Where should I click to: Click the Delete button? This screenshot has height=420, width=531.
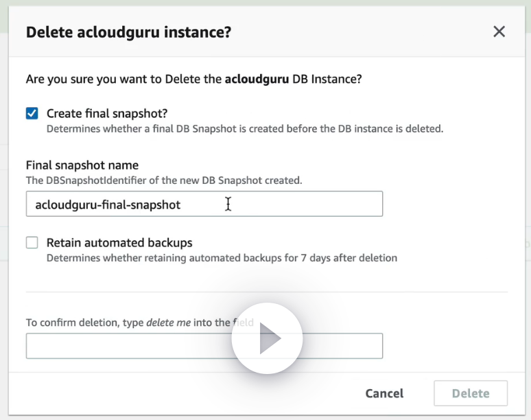tap(471, 393)
